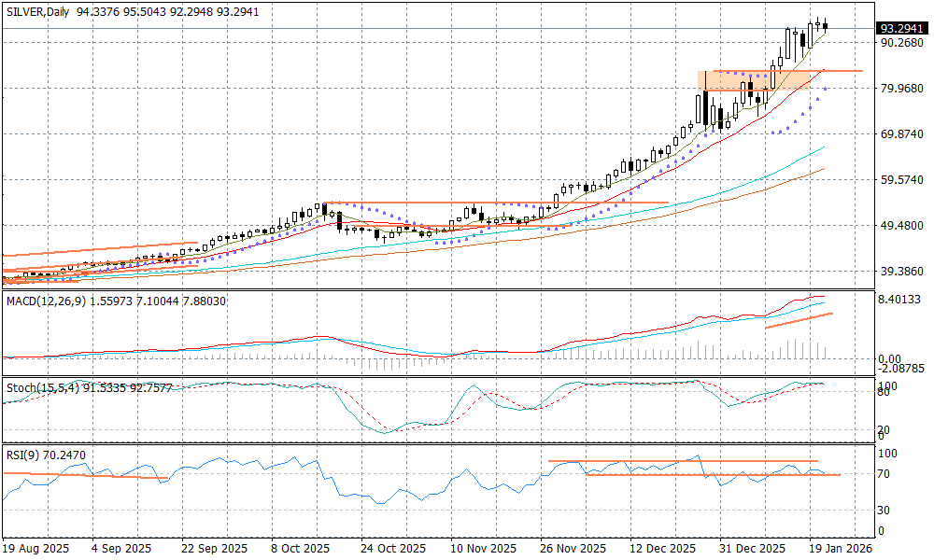The width and height of the screenshot is (934, 560).
Task: Click the orange trendline in the MACD panel
Action: coord(799,320)
